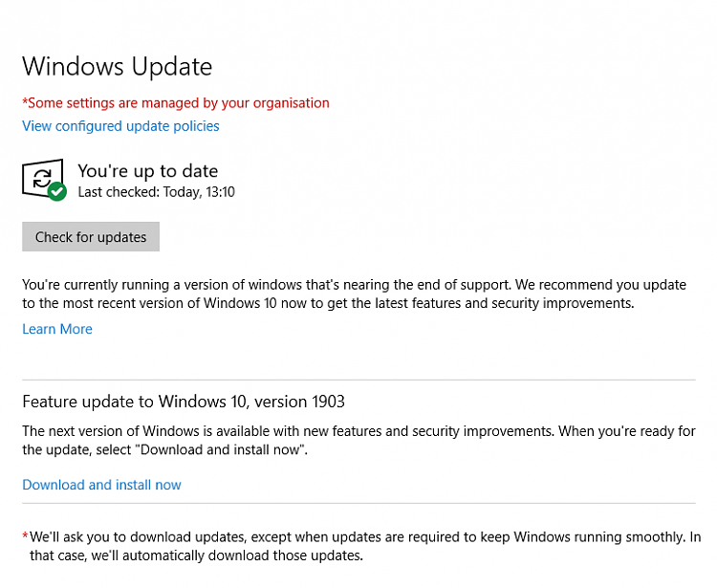Click the end of support warning paragraph
Image resolution: width=717 pixels, height=588 pixels.
pyautogui.click(x=355, y=294)
